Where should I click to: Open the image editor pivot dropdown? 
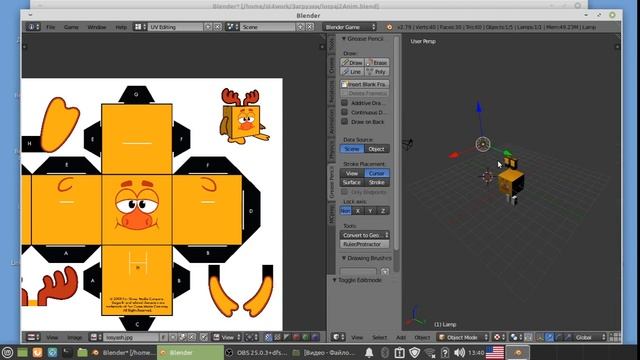[251, 337]
